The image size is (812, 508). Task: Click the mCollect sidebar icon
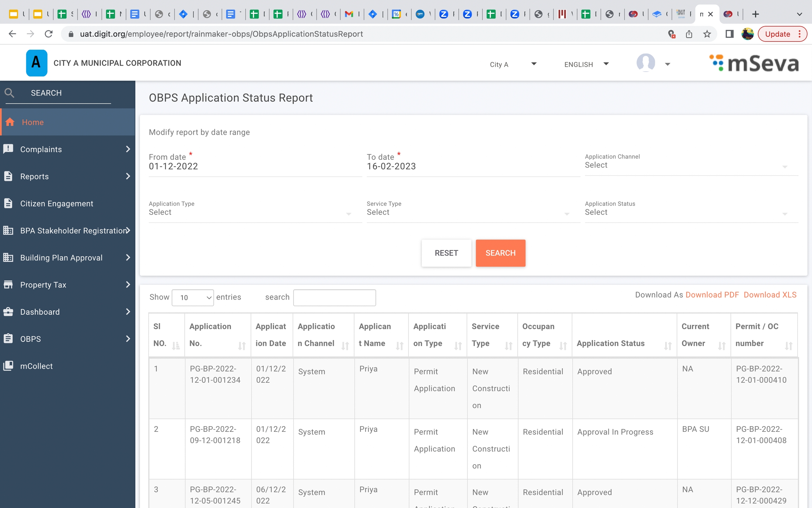(8, 366)
